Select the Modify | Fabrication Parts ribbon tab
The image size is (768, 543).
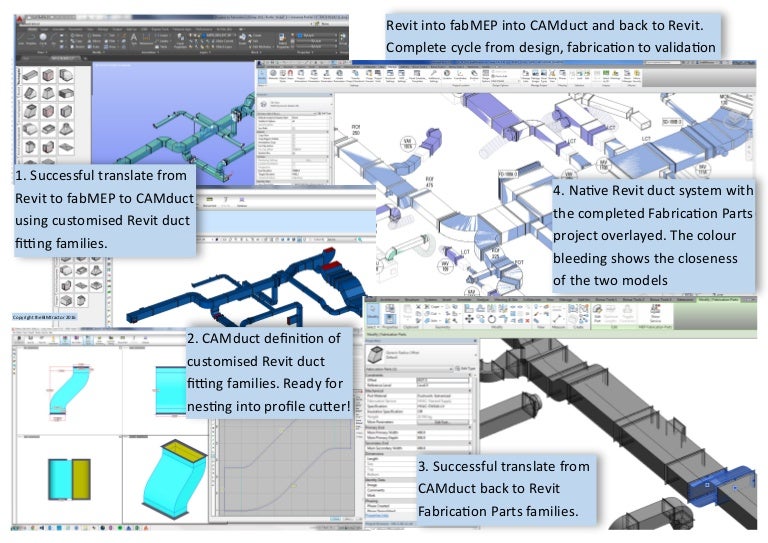(718, 299)
